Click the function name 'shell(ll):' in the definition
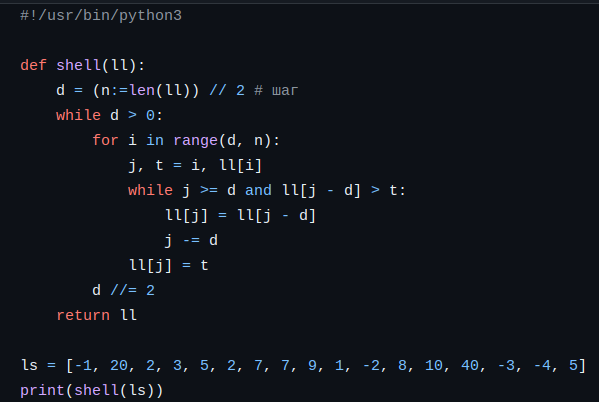 coord(100,65)
